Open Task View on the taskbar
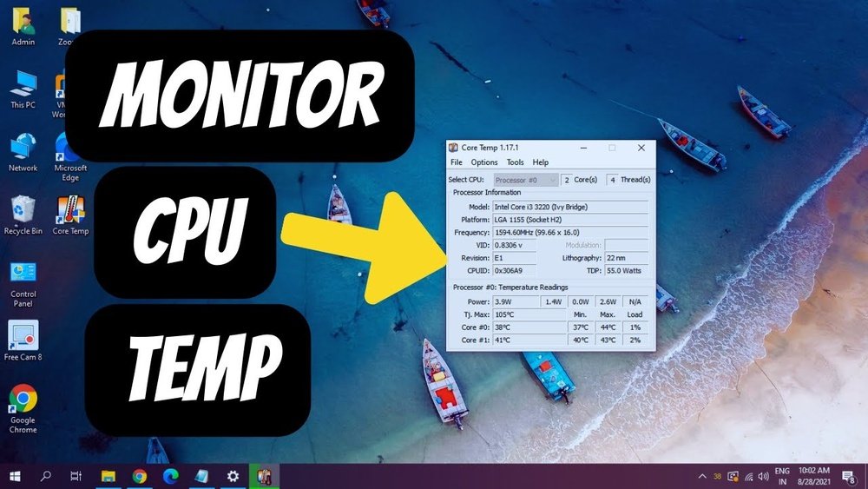This screenshot has height=489, width=868. click(x=76, y=476)
